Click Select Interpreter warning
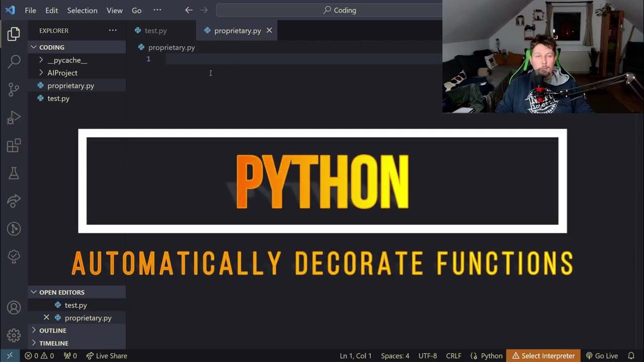This screenshot has width=644, height=362. 543,355
